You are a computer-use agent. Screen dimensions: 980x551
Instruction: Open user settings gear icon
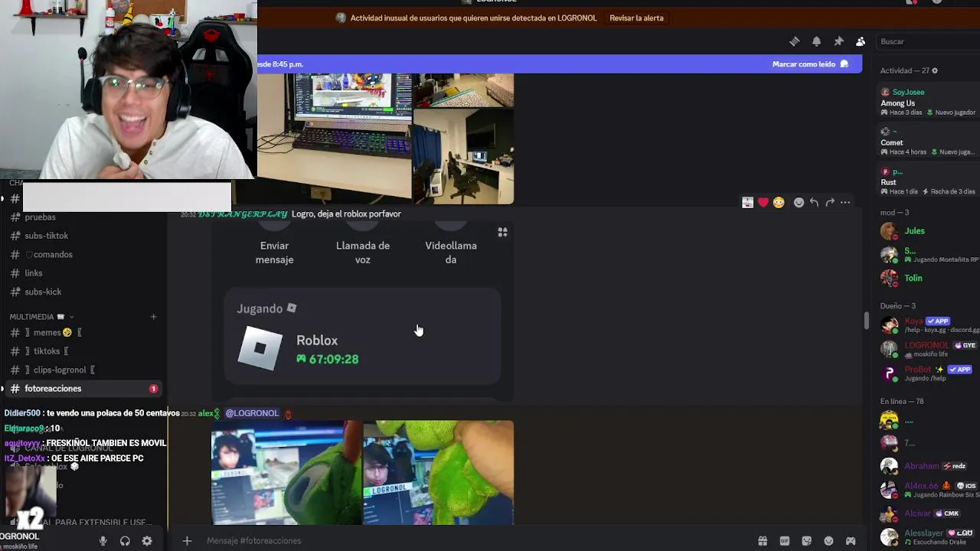(147, 541)
